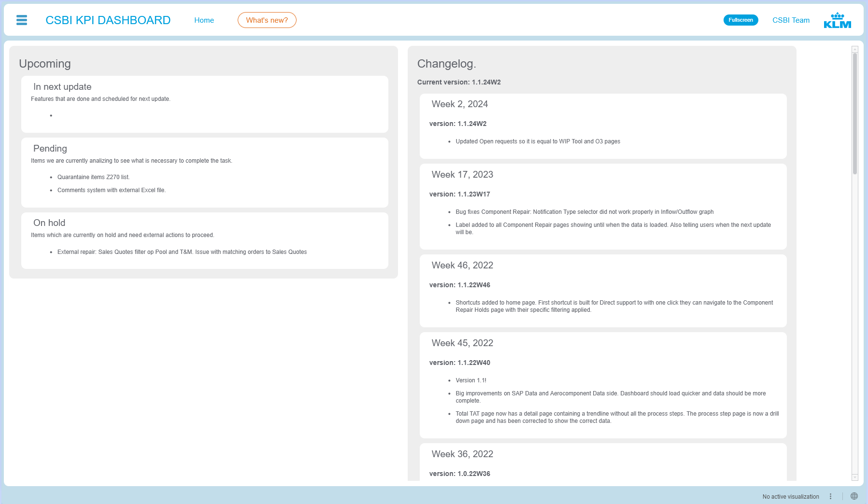The height and width of the screenshot is (504, 868).
Task: Click the No active visualization status text
Action: click(x=790, y=496)
